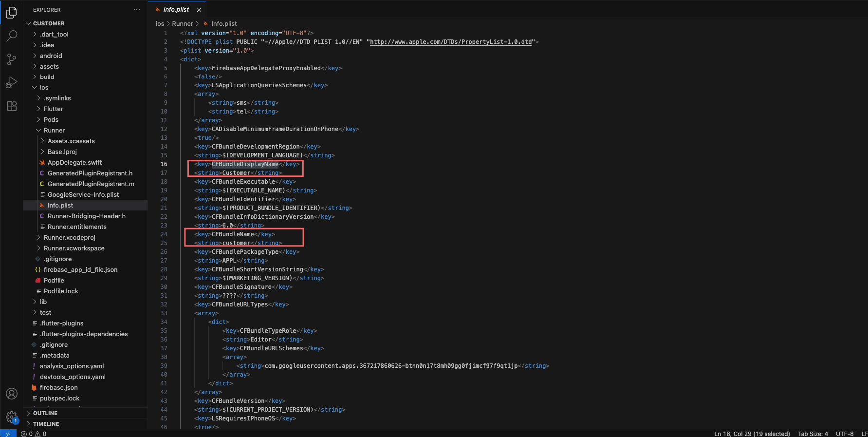Open the Apple PropertyList DTD link
The width and height of the screenshot is (868, 437).
click(x=451, y=42)
